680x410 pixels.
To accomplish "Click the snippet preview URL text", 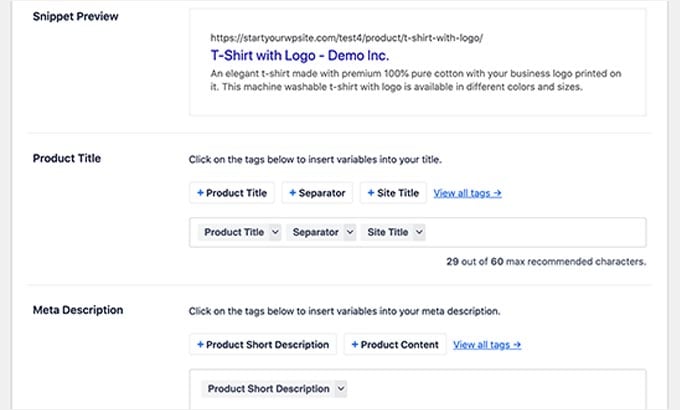I will tap(347, 38).
